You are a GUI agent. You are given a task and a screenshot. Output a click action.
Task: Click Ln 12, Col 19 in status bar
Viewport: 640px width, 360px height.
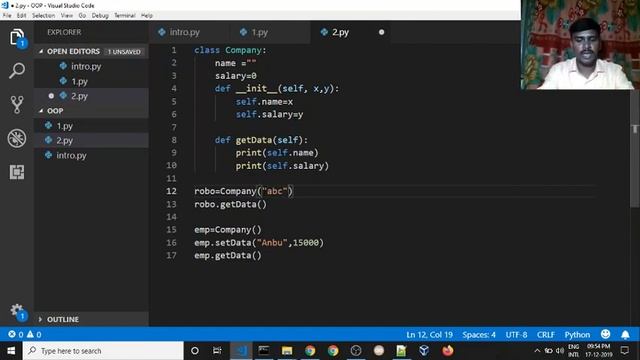click(429, 335)
